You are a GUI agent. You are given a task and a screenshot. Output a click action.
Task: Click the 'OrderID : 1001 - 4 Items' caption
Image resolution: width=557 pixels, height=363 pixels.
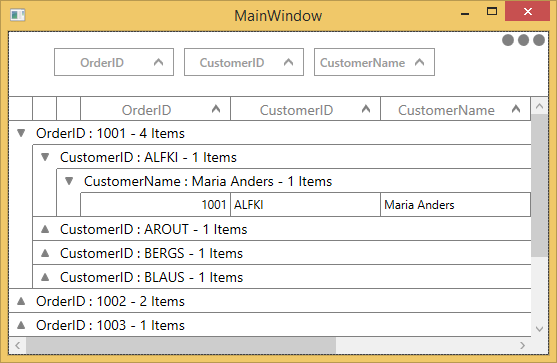pos(110,134)
